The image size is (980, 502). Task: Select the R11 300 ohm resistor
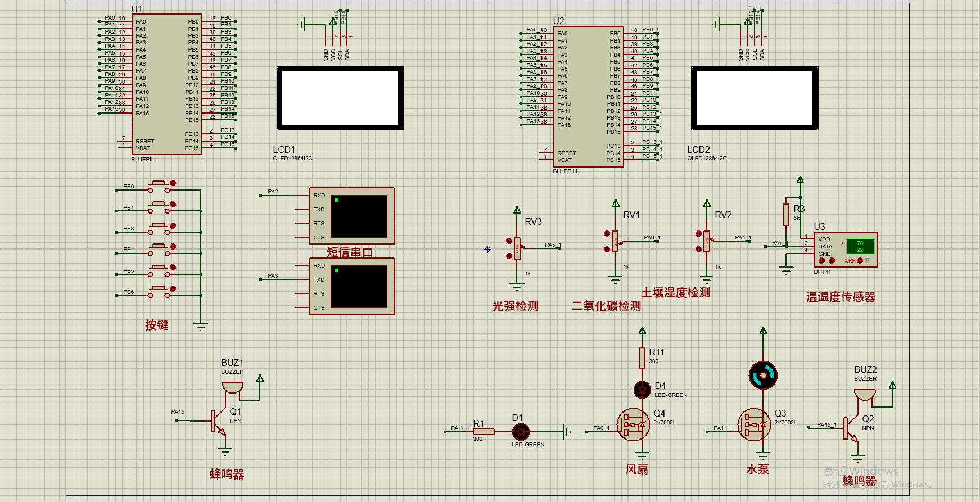click(x=642, y=358)
